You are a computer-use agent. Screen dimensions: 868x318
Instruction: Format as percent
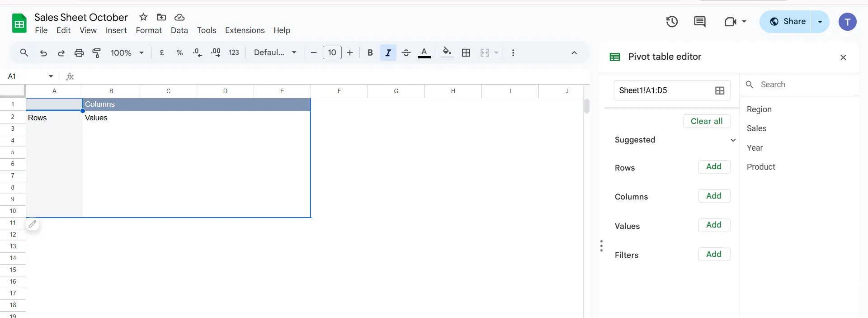179,52
